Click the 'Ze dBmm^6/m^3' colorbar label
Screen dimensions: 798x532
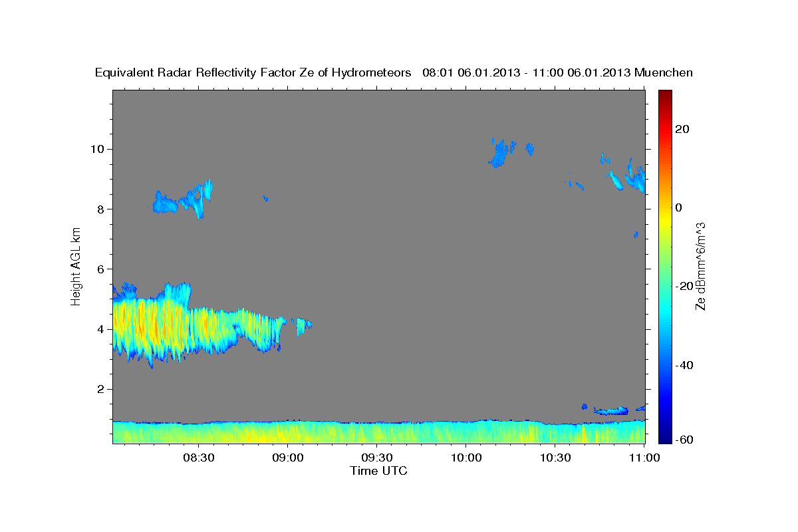pos(700,266)
